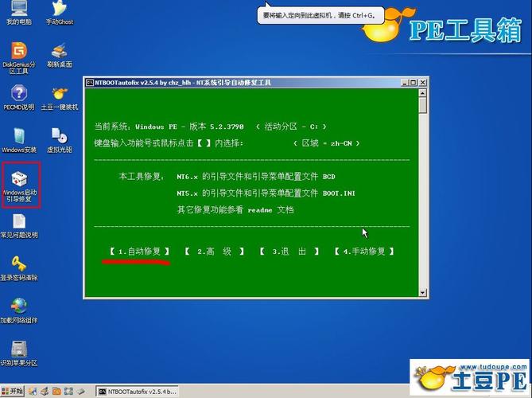Click the console window vertical scrollbar

[423, 191]
